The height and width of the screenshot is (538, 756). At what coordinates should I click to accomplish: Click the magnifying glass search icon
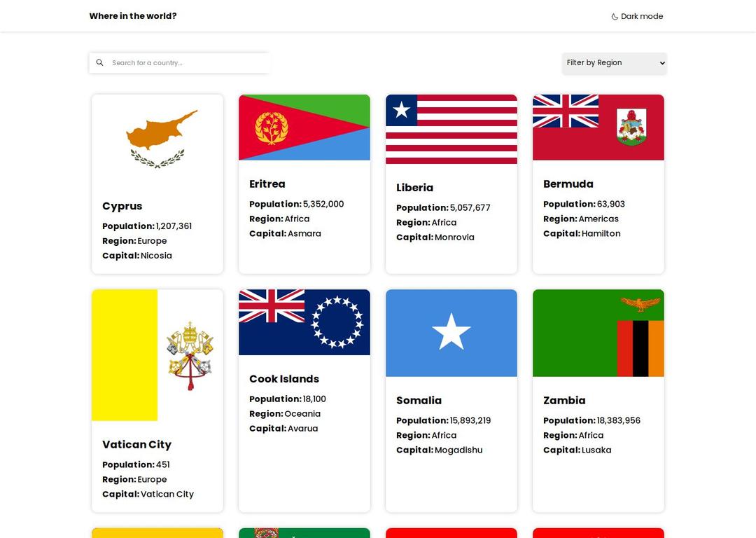(99, 63)
